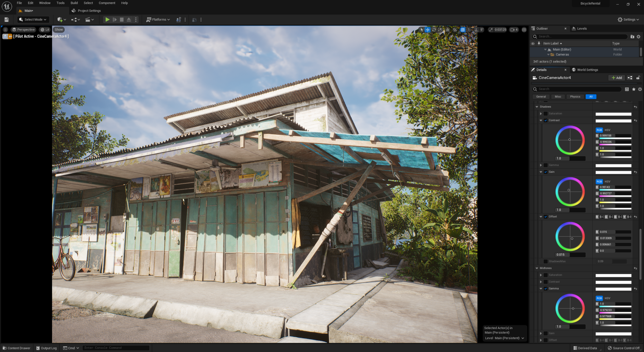
Task: Click the Save icon in toolbar
Action: pos(6,20)
